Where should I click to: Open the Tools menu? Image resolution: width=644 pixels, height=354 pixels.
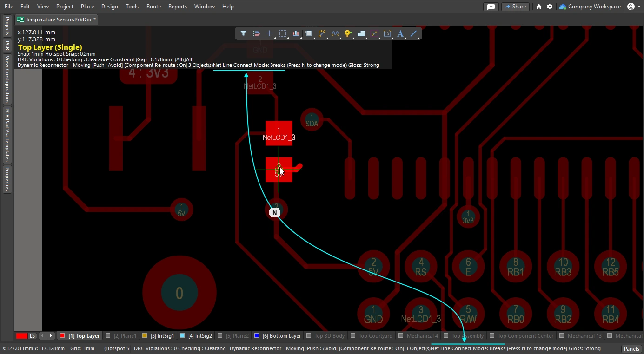132,7
